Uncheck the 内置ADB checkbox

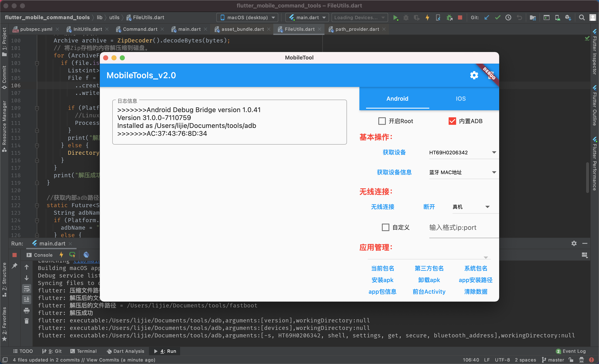click(x=452, y=121)
